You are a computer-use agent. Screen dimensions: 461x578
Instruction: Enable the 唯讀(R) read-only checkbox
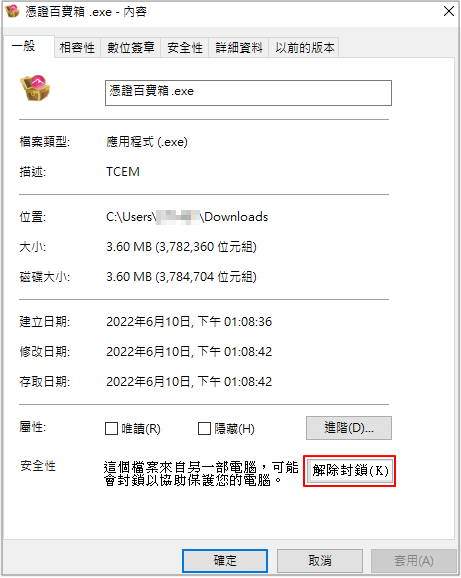click(x=111, y=429)
